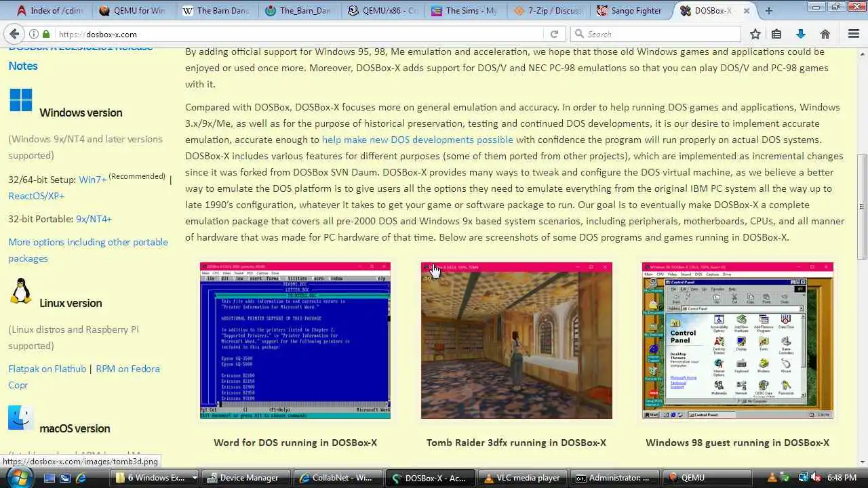Switch to the QEMU for Win tab
This screenshot has height=488, width=868.
(132, 11)
